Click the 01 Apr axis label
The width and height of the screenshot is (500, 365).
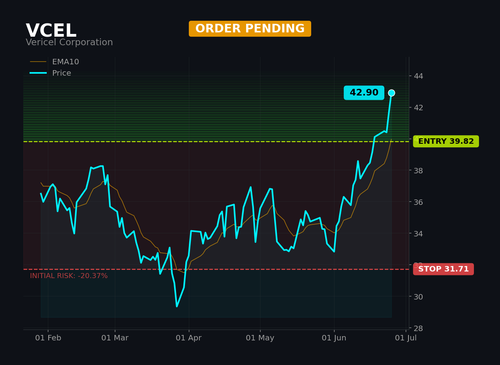click(x=189, y=338)
